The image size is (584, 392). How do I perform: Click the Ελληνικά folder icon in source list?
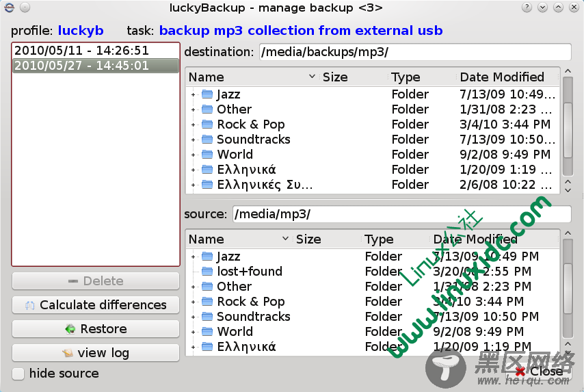(x=207, y=347)
